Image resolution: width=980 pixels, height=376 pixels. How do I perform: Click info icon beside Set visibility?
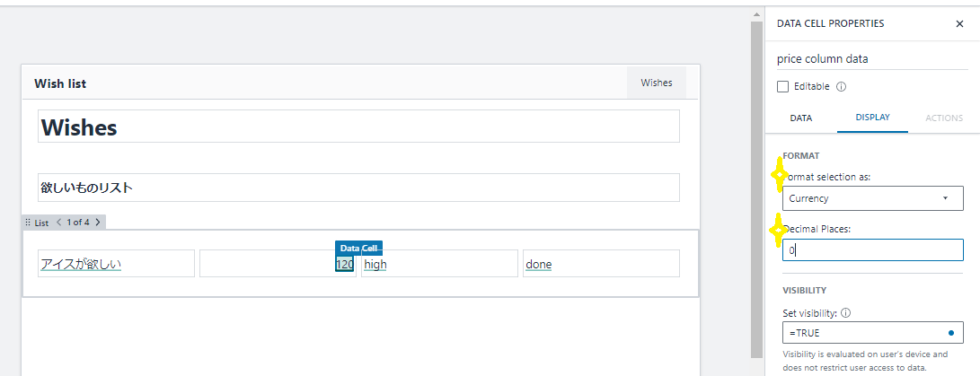point(845,313)
